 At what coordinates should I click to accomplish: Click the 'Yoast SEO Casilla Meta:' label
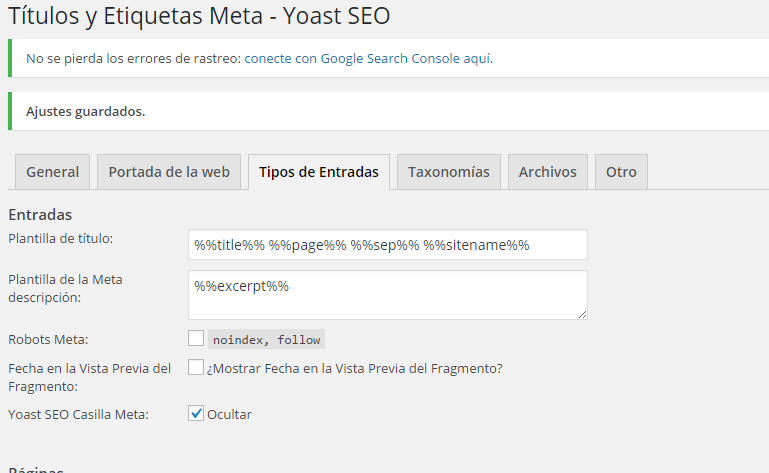[x=78, y=414]
